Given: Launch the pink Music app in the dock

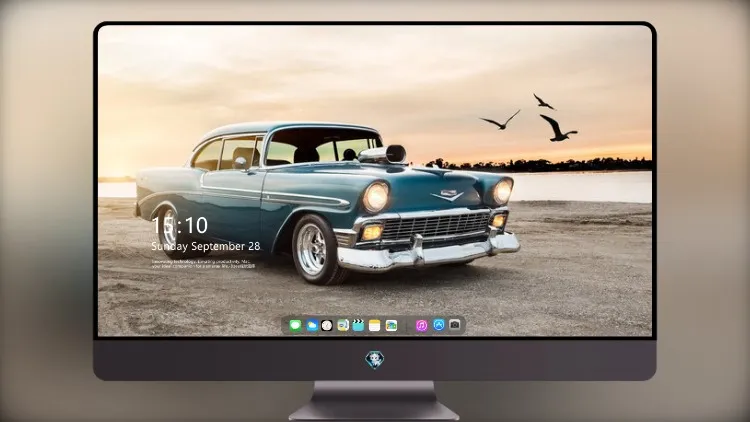Looking at the screenshot, I should tap(421, 326).
